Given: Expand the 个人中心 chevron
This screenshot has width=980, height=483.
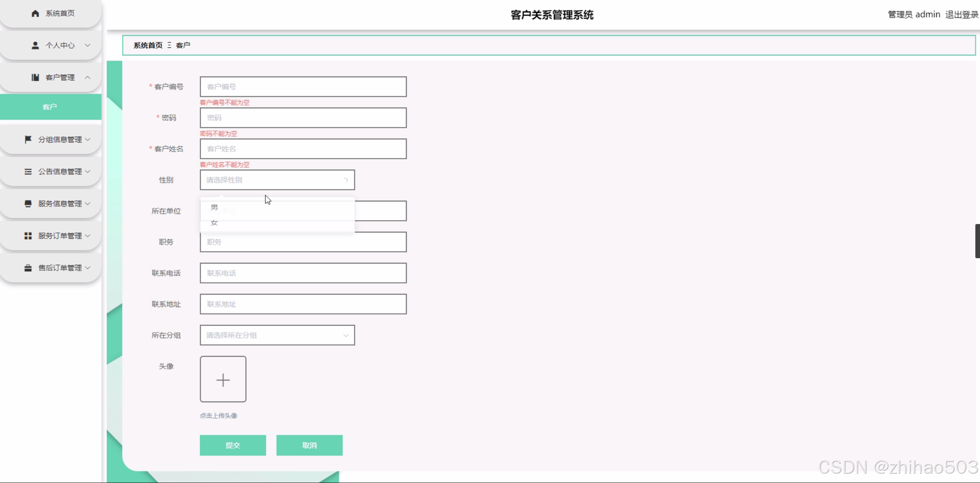Looking at the screenshot, I should pos(88,45).
